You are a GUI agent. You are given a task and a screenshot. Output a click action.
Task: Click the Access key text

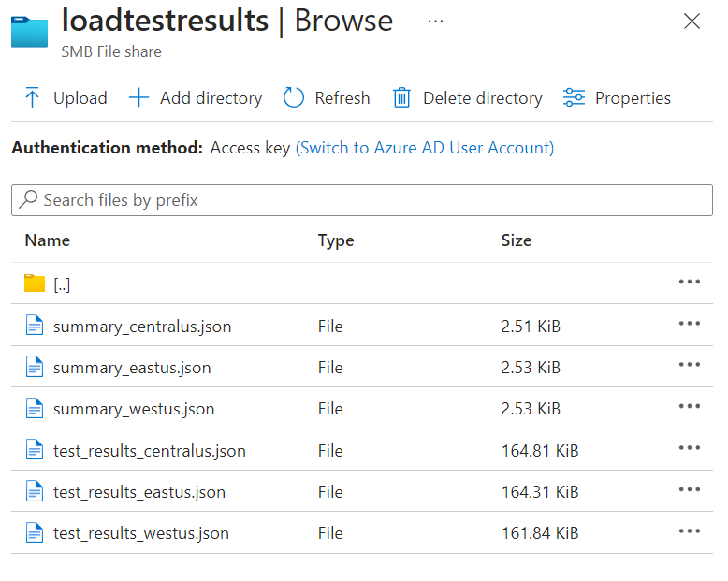(250, 148)
